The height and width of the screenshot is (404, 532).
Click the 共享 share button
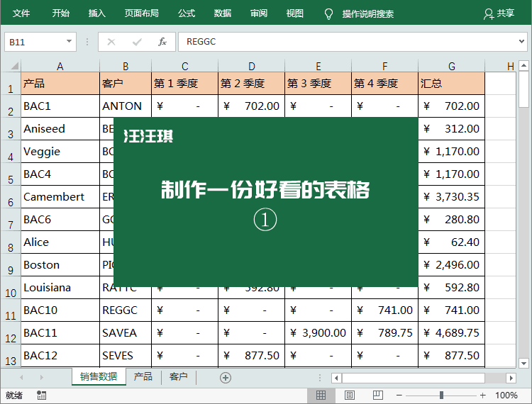click(499, 13)
